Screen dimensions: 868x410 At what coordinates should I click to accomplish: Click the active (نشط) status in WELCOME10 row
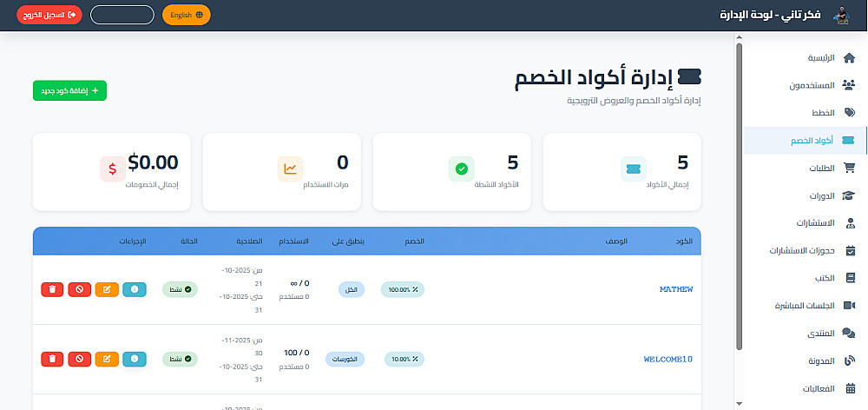coord(180,359)
